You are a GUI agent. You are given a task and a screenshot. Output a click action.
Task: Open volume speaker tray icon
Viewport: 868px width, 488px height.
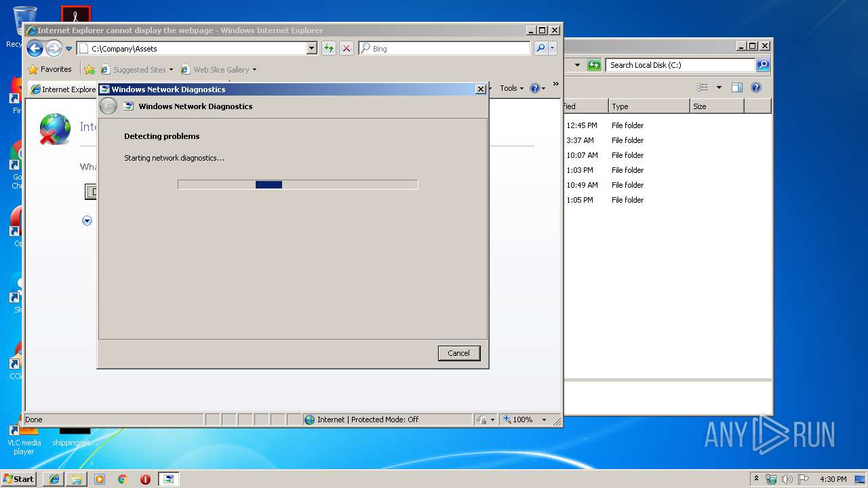pyautogui.click(x=787, y=479)
